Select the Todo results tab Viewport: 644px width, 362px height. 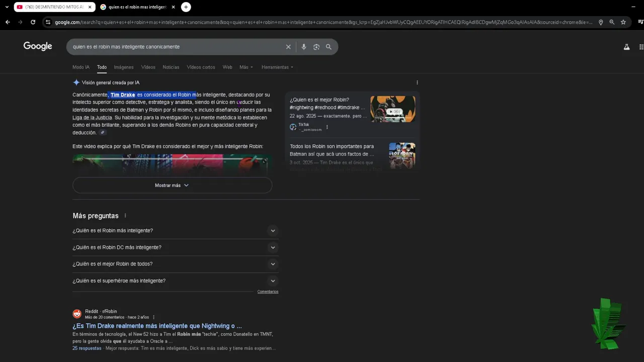[102, 67]
